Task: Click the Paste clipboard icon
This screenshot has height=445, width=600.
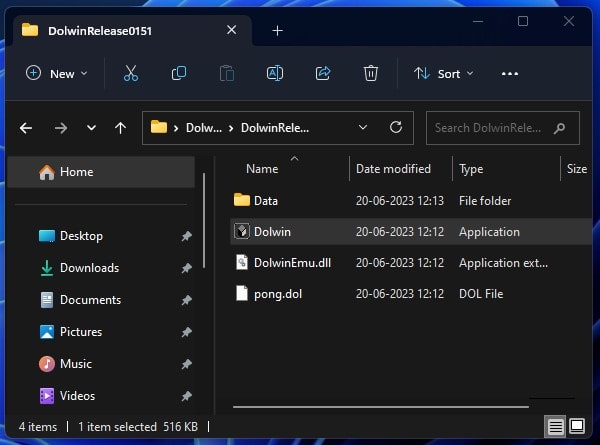Action: pos(227,73)
